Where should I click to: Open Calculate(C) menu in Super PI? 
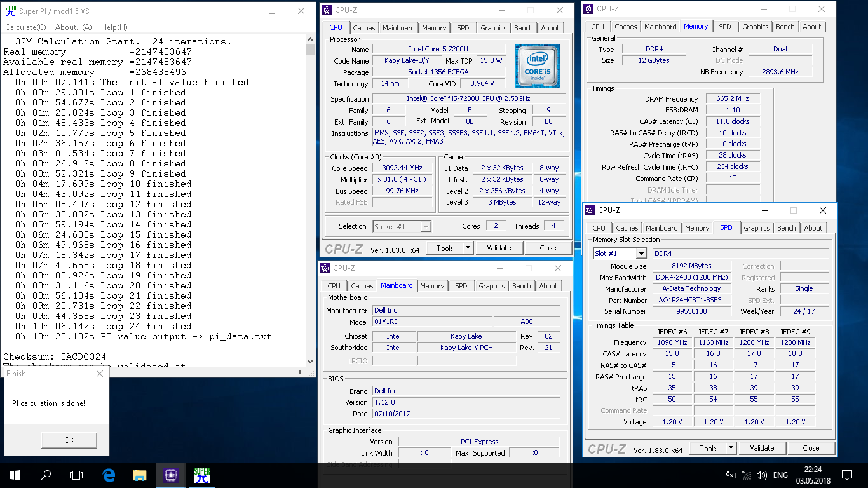pyautogui.click(x=25, y=27)
